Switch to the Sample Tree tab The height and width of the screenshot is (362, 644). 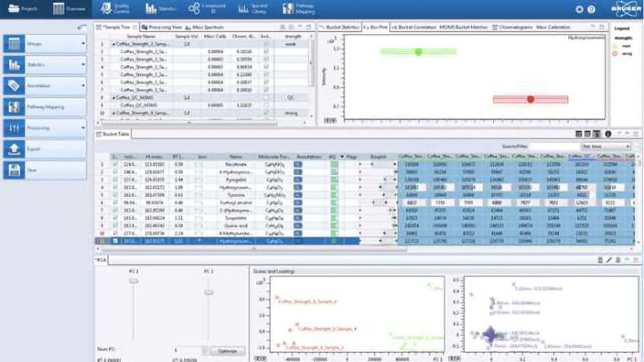pyautogui.click(x=117, y=27)
